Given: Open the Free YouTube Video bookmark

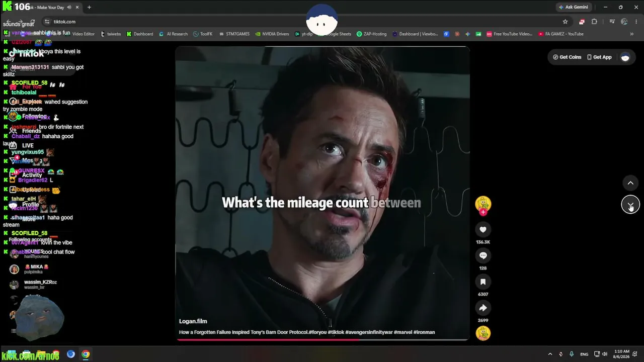Looking at the screenshot, I should [x=509, y=34].
